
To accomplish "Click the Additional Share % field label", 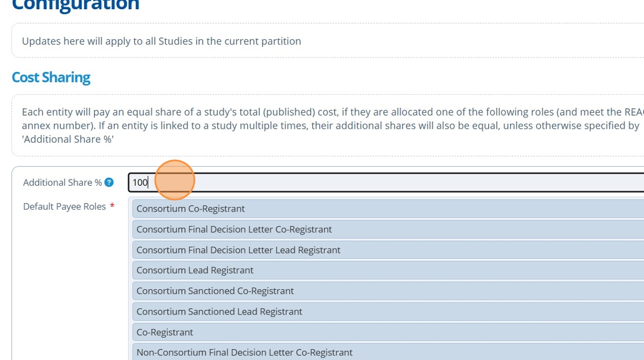I will (62, 182).
